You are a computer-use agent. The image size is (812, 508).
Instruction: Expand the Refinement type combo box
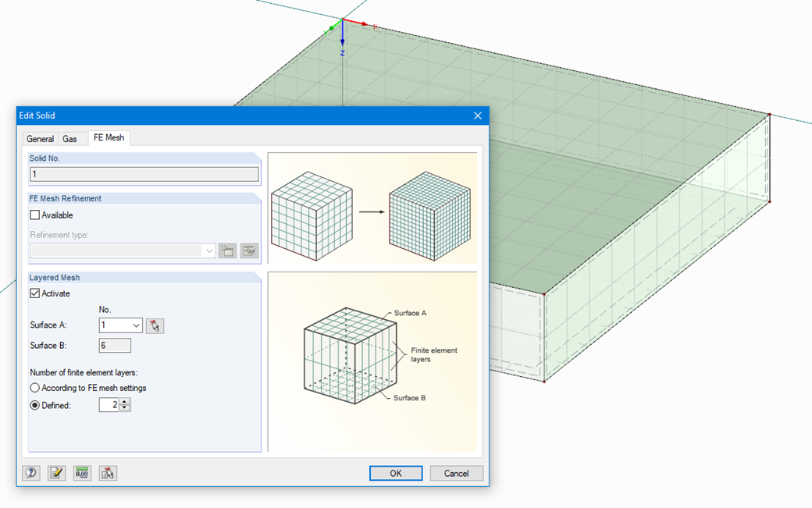coord(208,250)
